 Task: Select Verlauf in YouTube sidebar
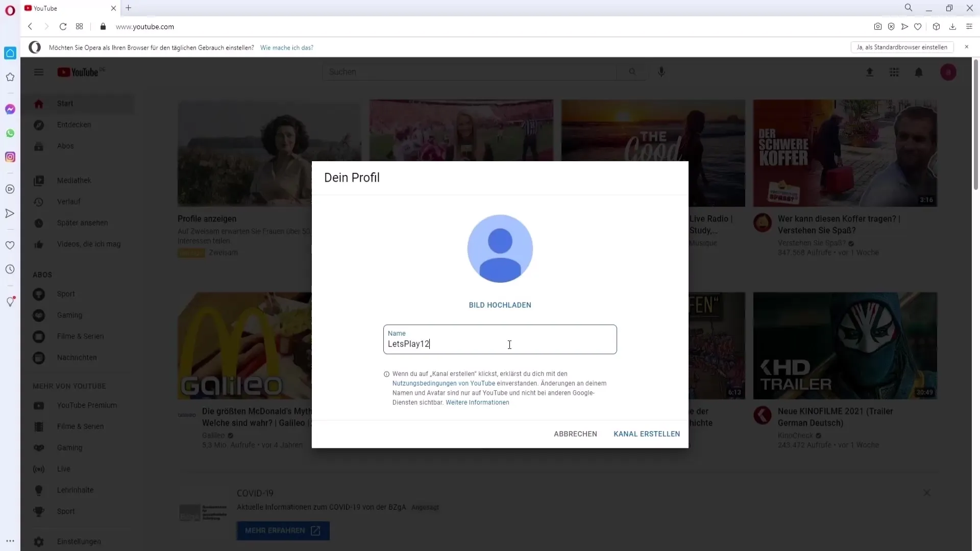(x=78, y=202)
